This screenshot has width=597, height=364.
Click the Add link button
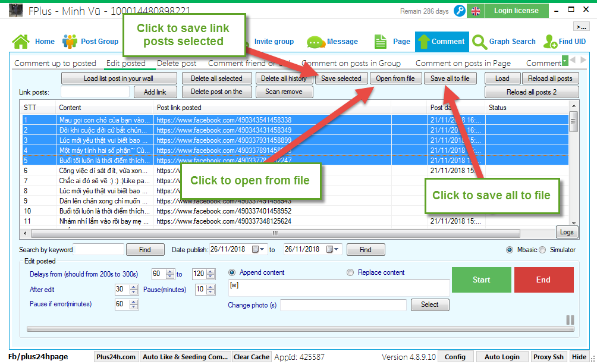[x=155, y=92]
